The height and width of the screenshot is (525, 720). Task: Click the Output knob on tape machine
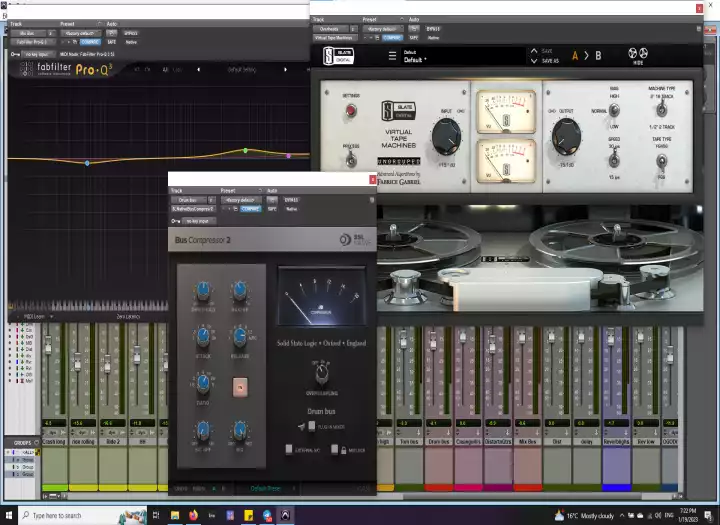566,136
